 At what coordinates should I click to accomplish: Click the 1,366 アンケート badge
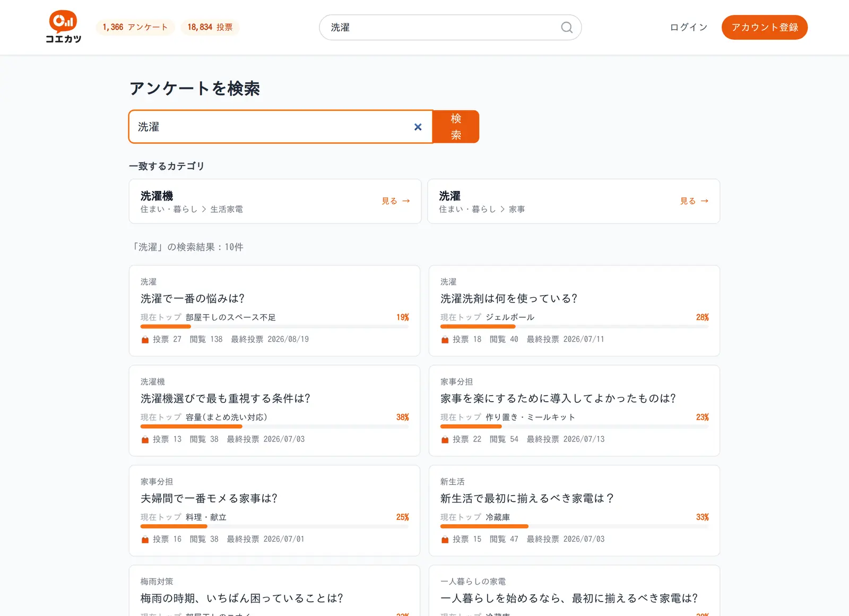(x=135, y=27)
